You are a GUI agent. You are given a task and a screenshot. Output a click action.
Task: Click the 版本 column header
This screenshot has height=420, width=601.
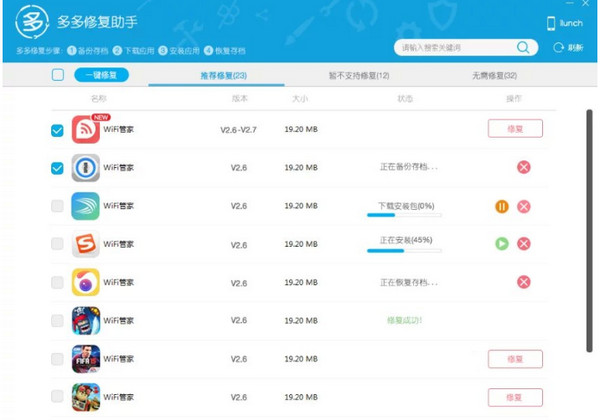point(240,98)
